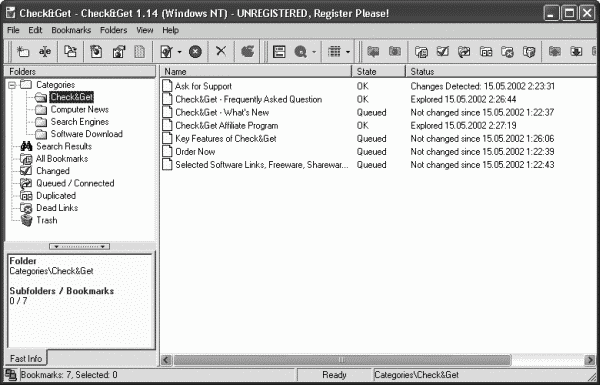This screenshot has height=385, width=600.
Task: Select 'Check&Get Affiliate Program' bookmark
Action: pos(227,125)
